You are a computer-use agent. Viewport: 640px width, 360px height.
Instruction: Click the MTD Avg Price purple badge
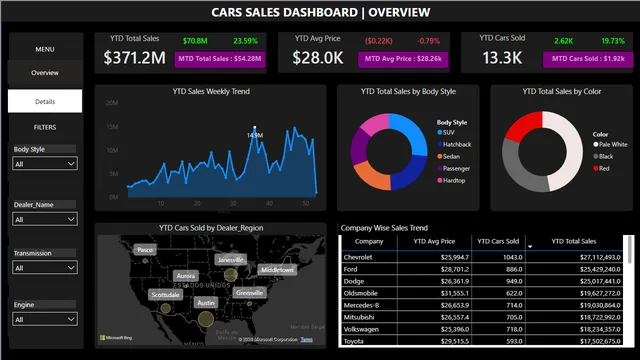(403, 59)
